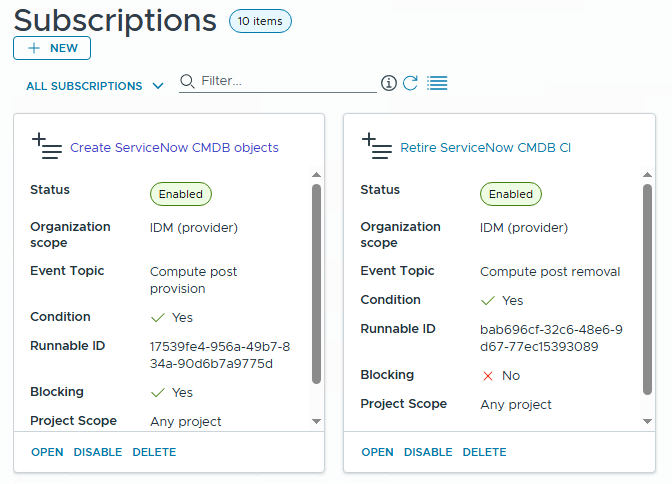Refresh the subscriptions list
The image size is (672, 484).
tap(411, 83)
